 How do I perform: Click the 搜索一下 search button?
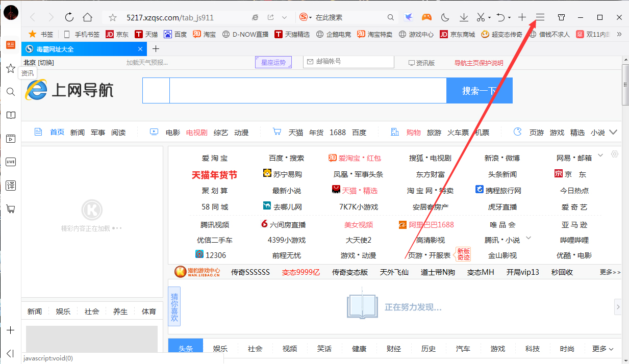pyautogui.click(x=479, y=90)
